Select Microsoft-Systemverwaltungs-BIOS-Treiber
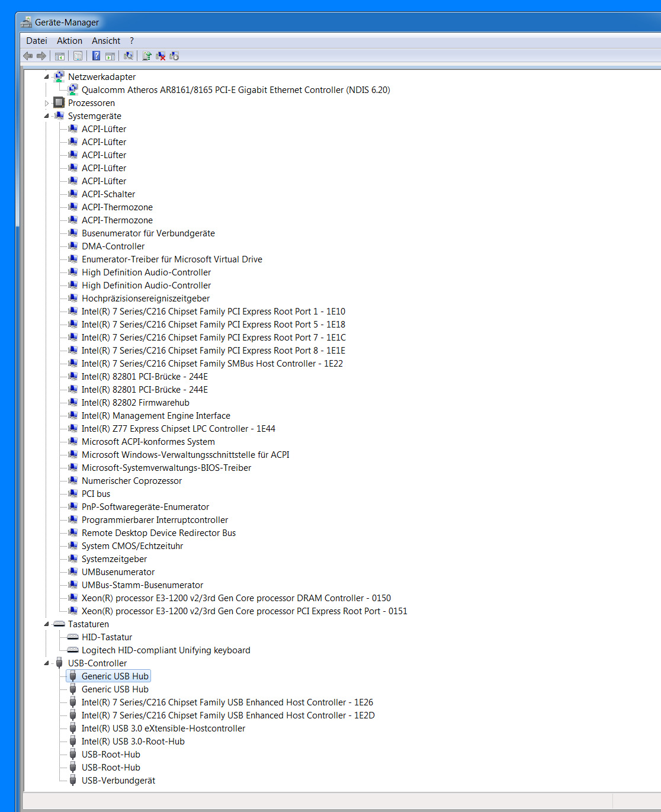 pyautogui.click(x=166, y=468)
